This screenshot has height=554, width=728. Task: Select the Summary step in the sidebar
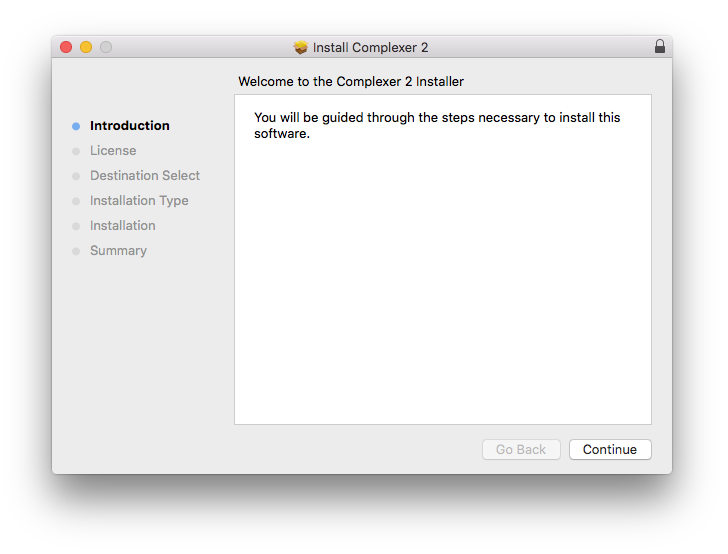[118, 251]
